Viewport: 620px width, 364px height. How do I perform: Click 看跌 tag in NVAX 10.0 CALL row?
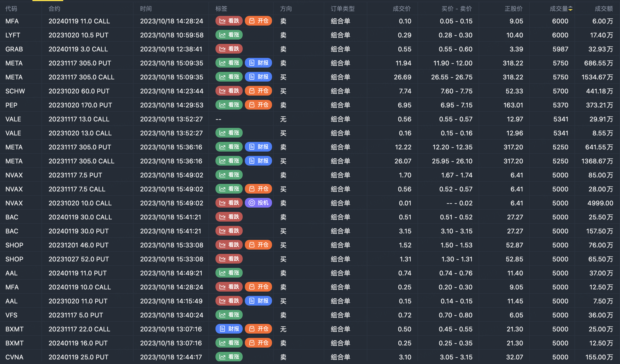click(229, 203)
